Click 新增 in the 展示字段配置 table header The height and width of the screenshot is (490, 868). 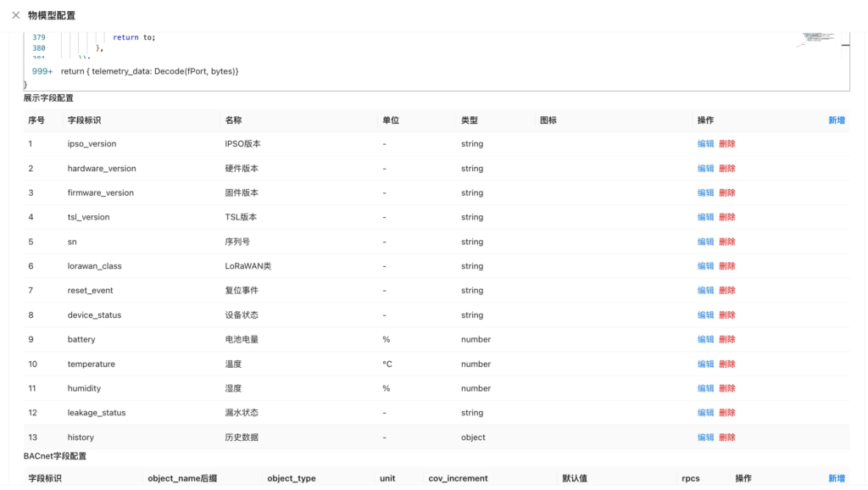click(836, 120)
